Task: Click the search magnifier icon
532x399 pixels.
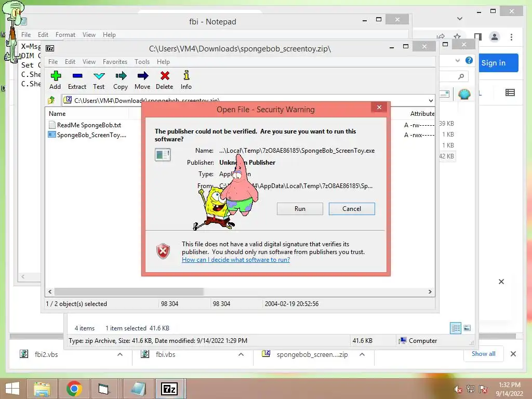Action: click(x=461, y=77)
